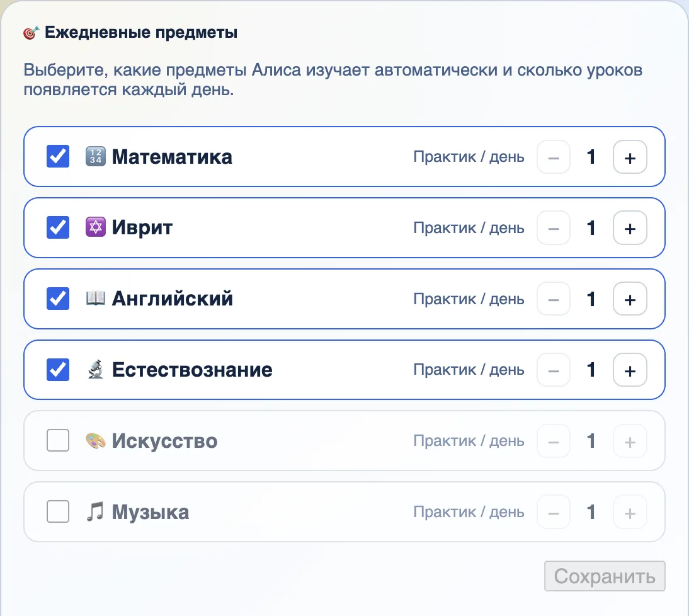Click the Музыка subject label
Viewport: 689px width, 616px height.
pyautogui.click(x=151, y=512)
